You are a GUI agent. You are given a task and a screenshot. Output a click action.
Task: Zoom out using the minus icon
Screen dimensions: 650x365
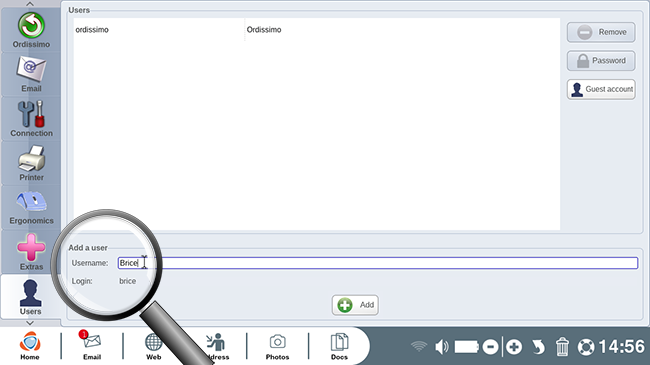490,347
